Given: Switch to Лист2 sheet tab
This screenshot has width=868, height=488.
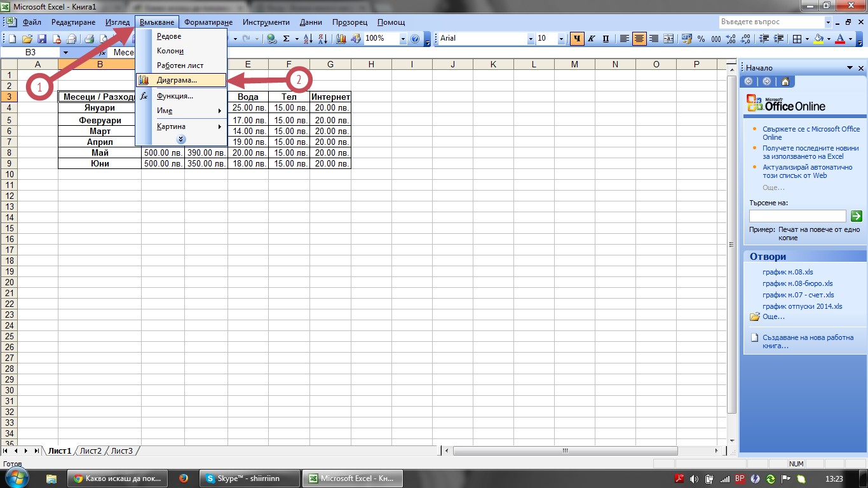Looking at the screenshot, I should click(90, 451).
